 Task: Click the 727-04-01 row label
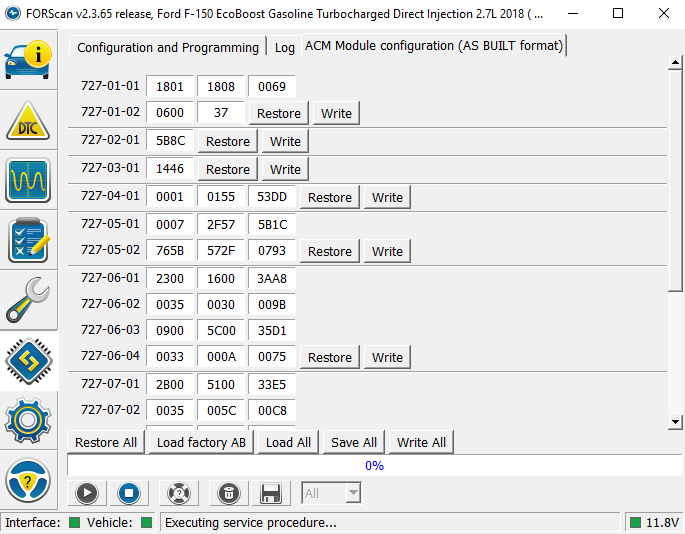(x=110, y=195)
